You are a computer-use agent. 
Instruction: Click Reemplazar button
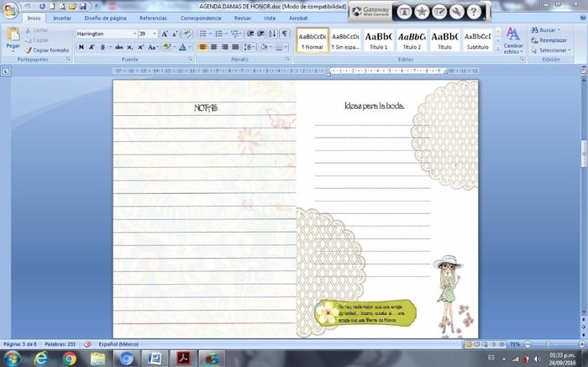[x=549, y=40]
